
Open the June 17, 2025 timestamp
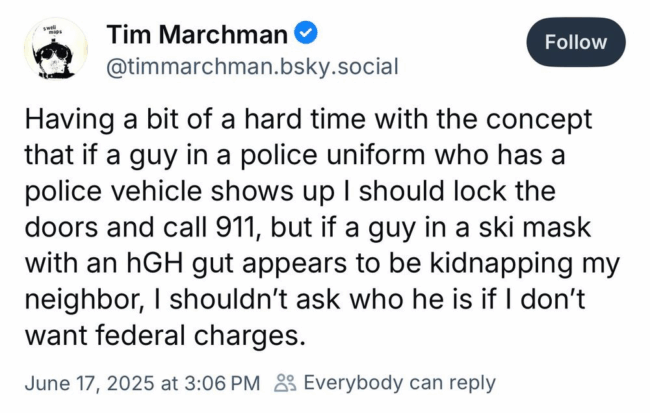click(142, 383)
